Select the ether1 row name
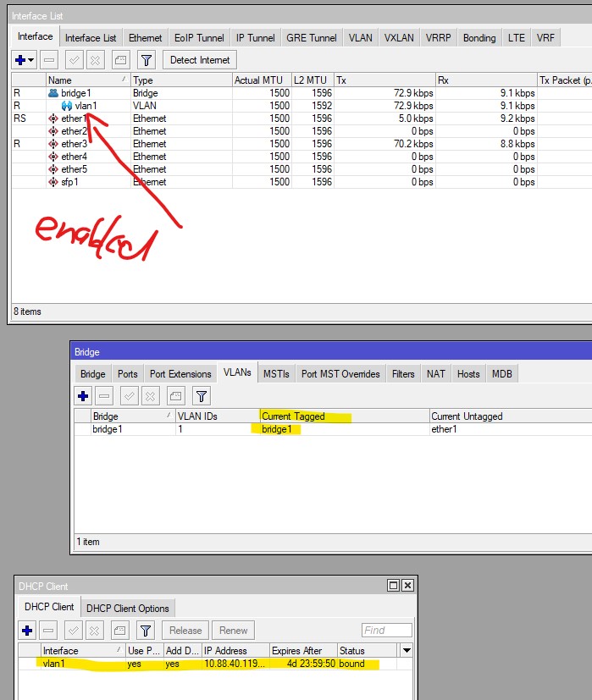This screenshot has width=592, height=700. tap(74, 119)
